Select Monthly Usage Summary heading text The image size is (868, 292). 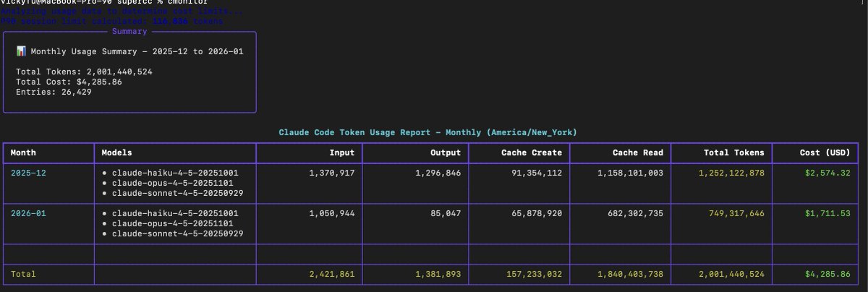pyautogui.click(x=137, y=51)
